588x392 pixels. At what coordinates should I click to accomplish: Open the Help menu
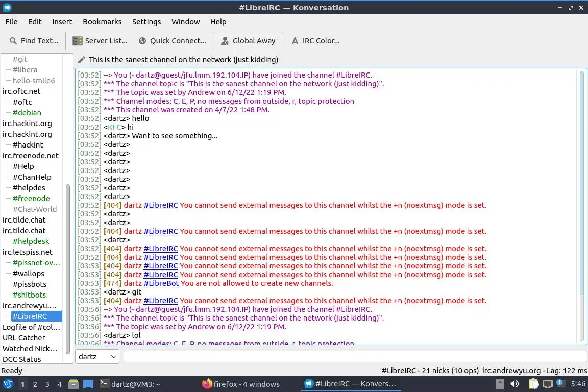pyautogui.click(x=218, y=22)
